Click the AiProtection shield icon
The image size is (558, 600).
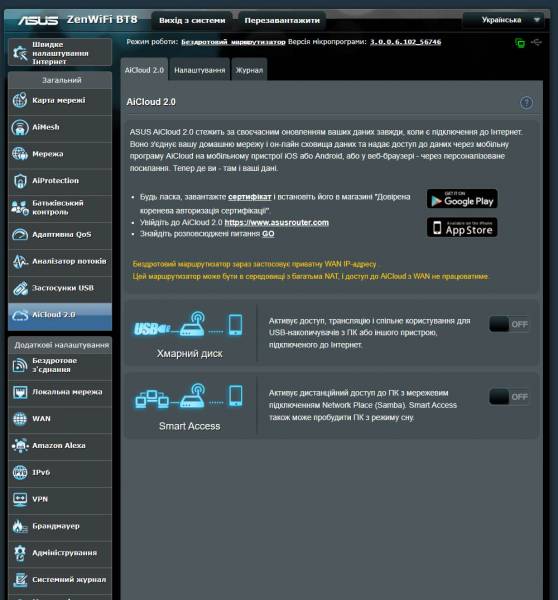(x=20, y=181)
